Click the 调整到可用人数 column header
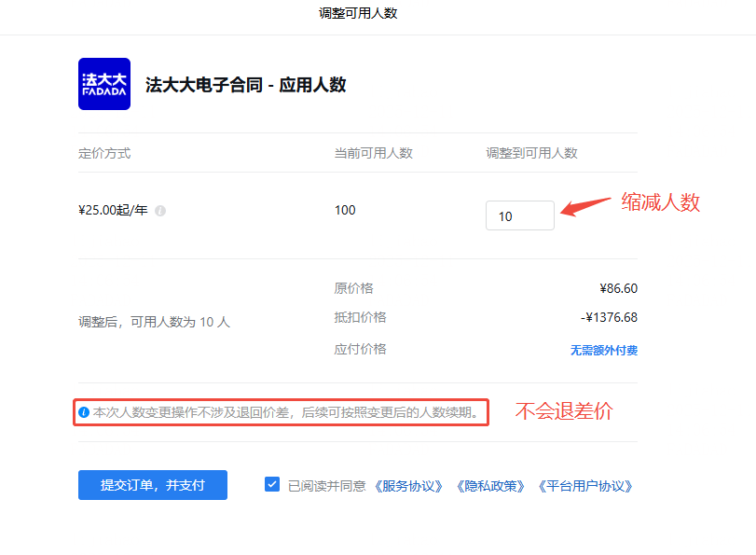 [531, 154]
